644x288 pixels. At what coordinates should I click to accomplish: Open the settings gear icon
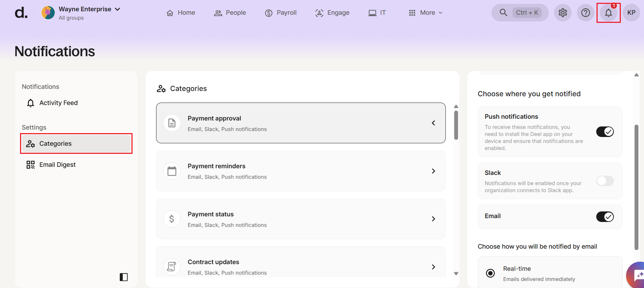coord(562,13)
